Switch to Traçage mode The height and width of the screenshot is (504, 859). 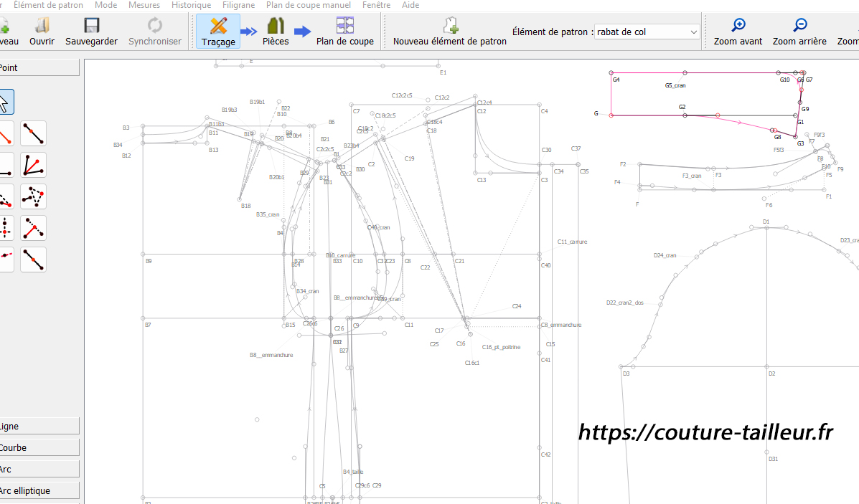(x=218, y=32)
